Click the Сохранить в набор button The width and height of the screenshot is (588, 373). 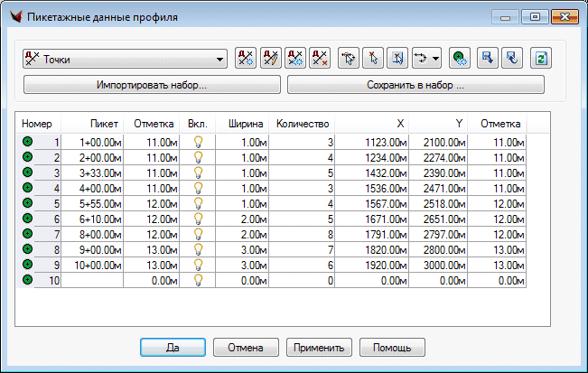(415, 85)
